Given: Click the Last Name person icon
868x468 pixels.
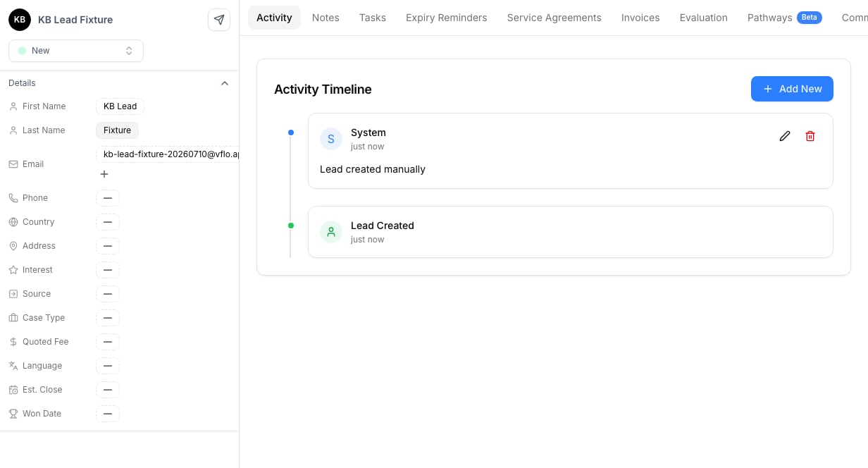Looking at the screenshot, I should 13,130.
